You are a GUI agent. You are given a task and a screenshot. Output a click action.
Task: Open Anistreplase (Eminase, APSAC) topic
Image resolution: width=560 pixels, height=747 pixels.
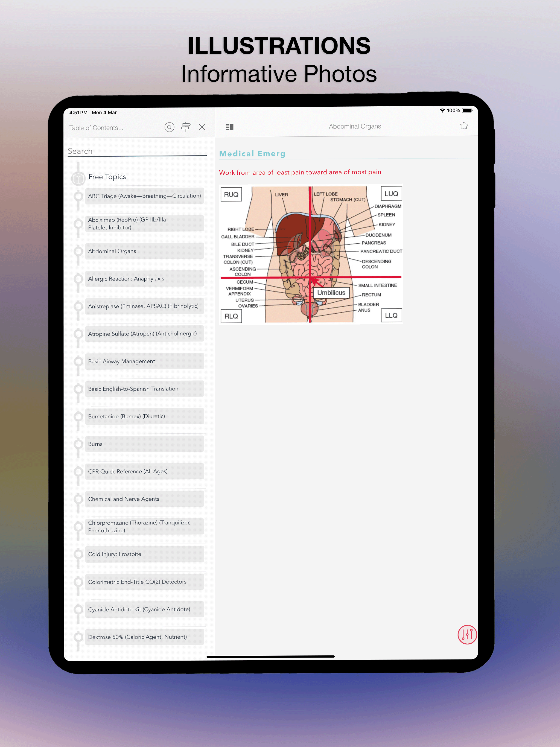tap(145, 306)
